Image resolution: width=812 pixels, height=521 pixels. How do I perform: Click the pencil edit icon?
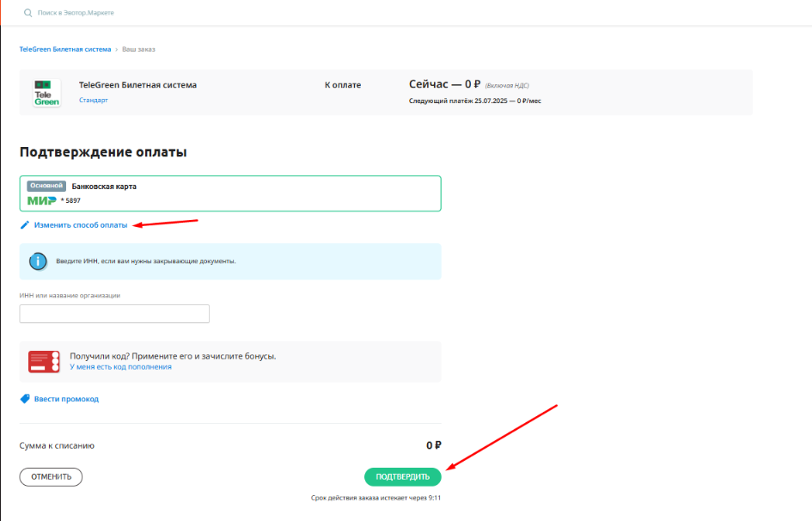click(x=24, y=224)
